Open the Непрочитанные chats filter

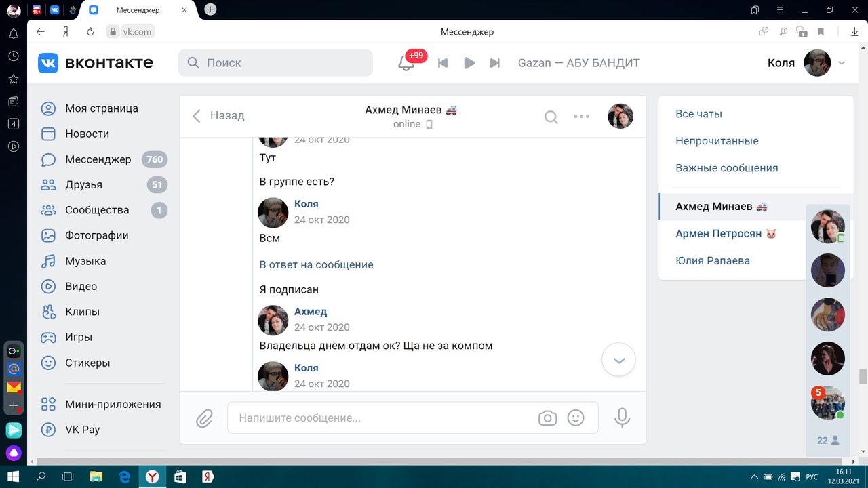[717, 141]
